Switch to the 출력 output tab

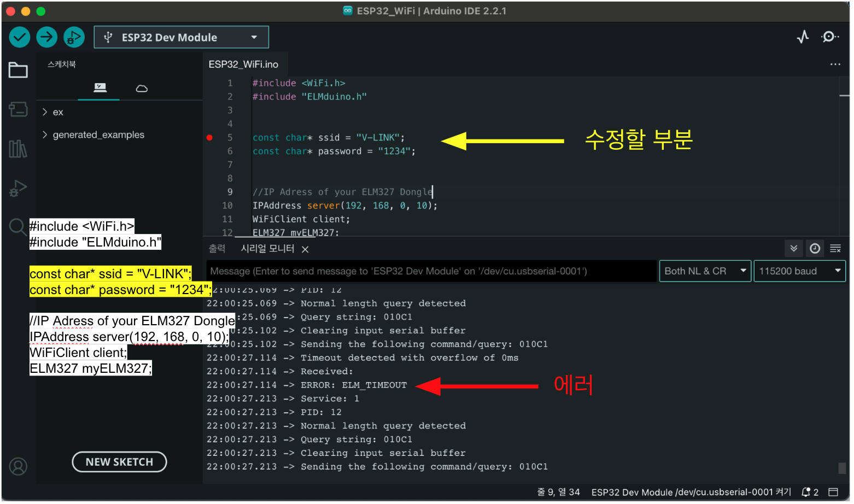pyautogui.click(x=217, y=249)
